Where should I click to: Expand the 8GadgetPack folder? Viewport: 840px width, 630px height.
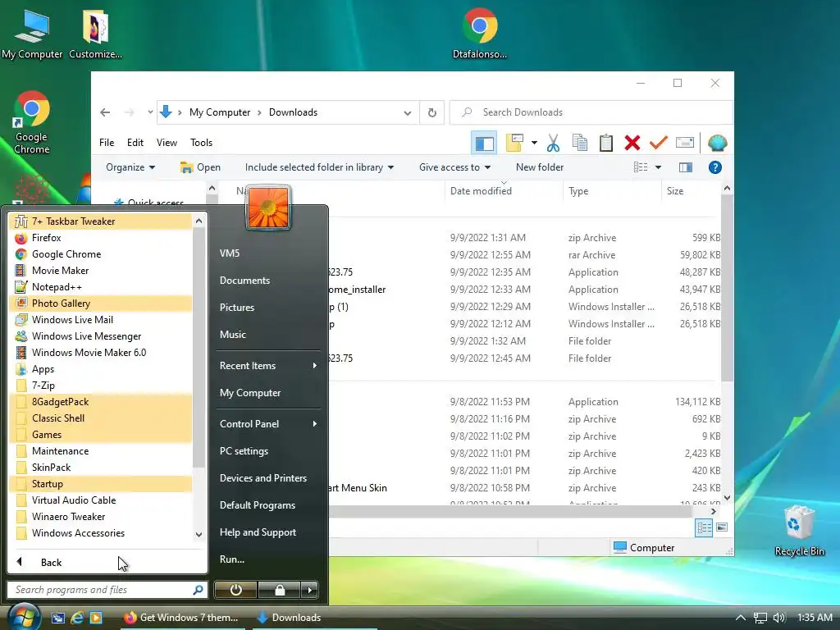coord(101,402)
